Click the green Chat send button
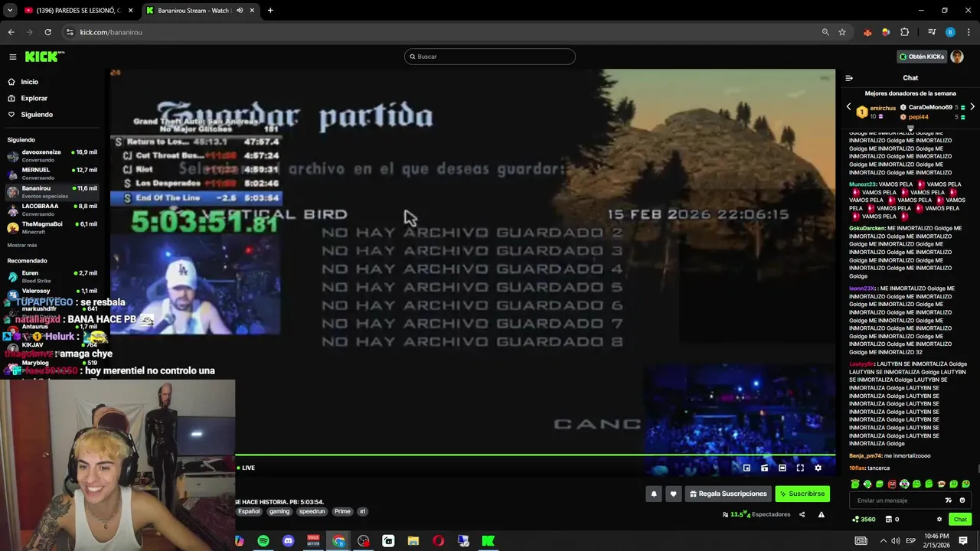Image resolution: width=980 pixels, height=551 pixels. click(960, 519)
